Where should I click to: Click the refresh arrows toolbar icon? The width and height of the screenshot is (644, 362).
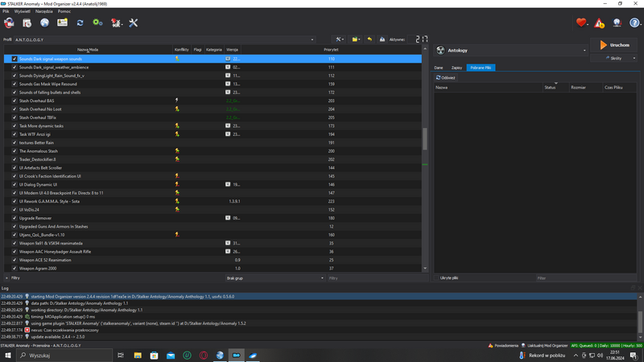click(x=80, y=23)
